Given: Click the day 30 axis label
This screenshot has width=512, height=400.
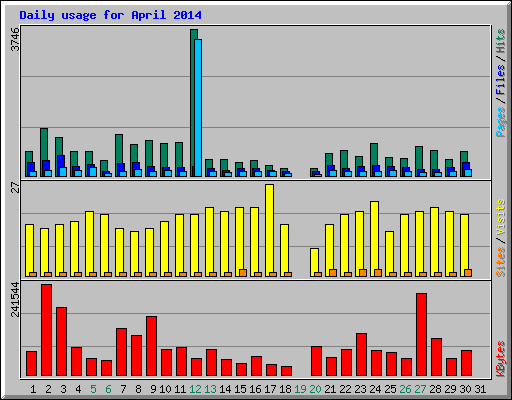Looking at the screenshot, I should coord(465,389).
